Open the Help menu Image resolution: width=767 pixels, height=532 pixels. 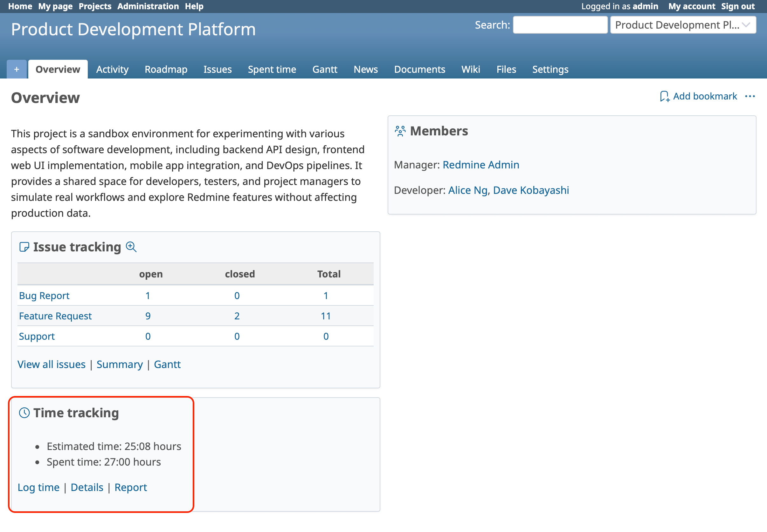[194, 6]
